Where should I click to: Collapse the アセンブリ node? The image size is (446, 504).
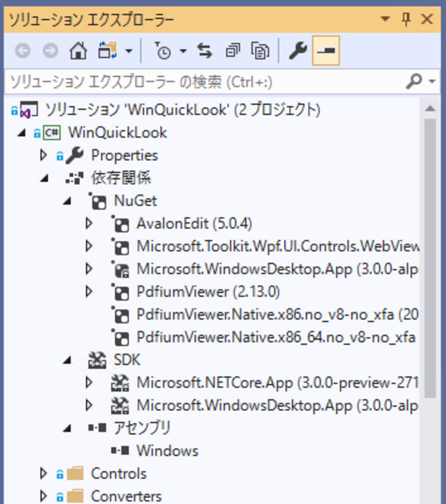coord(67,428)
